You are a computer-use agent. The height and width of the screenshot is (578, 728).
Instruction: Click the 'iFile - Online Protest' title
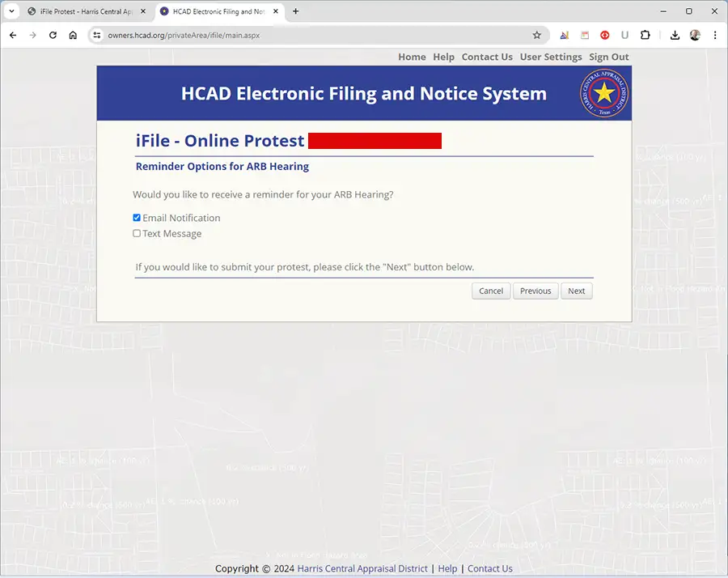[x=220, y=141]
